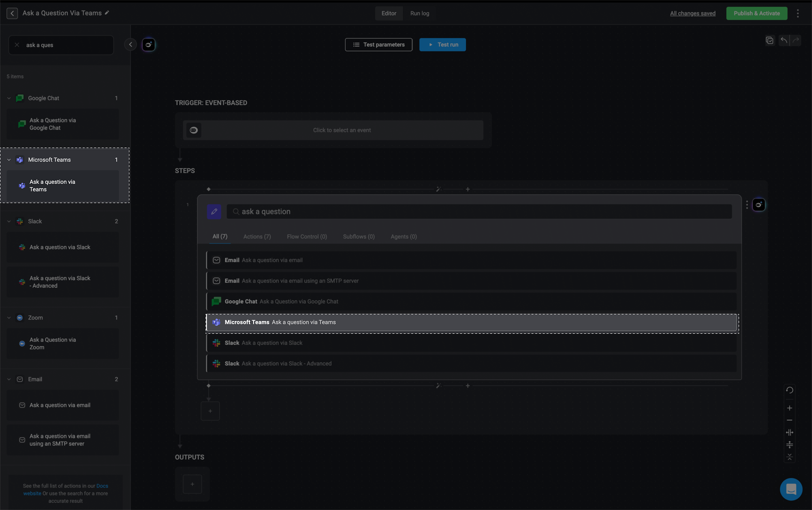This screenshot has height=510, width=812.
Task: Switch to the Run log tab
Action: click(420, 13)
